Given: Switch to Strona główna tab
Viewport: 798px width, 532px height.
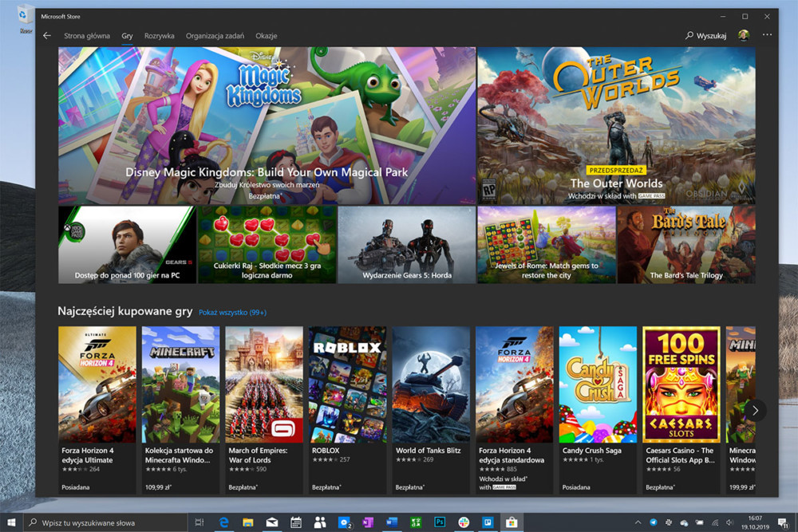Looking at the screenshot, I should pos(87,36).
